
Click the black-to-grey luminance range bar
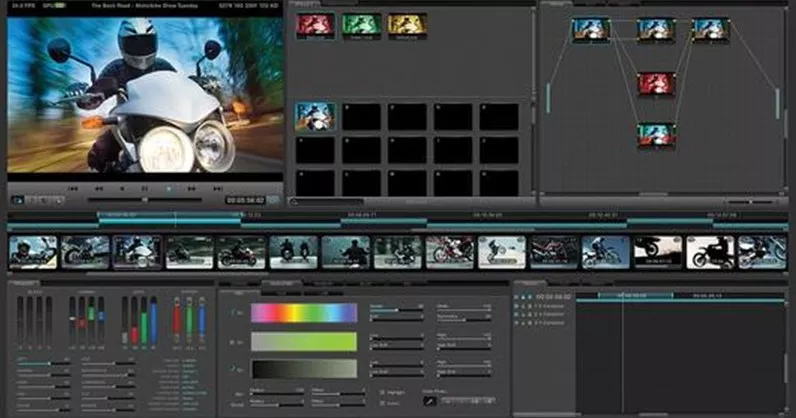304,369
